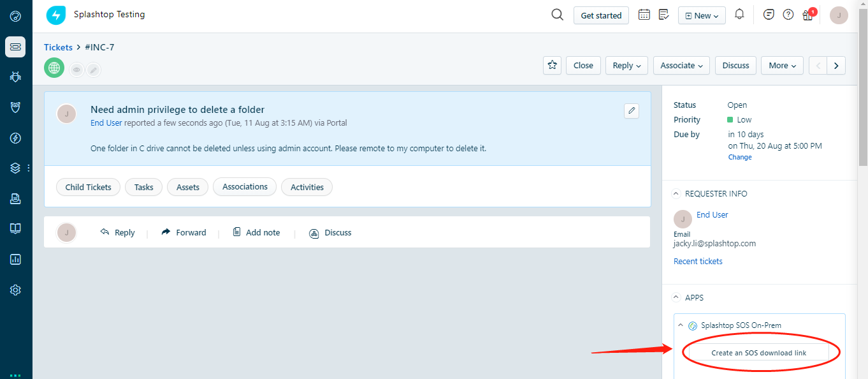Click the Freshservice lightning logo
Image resolution: width=868 pixels, height=379 pixels.
click(x=55, y=15)
